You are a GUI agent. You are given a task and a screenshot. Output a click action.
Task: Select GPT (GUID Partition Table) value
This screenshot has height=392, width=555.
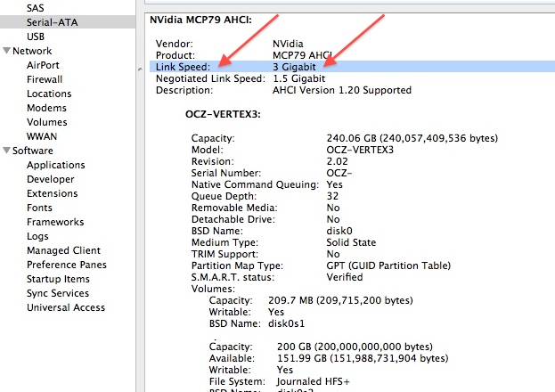pyautogui.click(x=388, y=265)
